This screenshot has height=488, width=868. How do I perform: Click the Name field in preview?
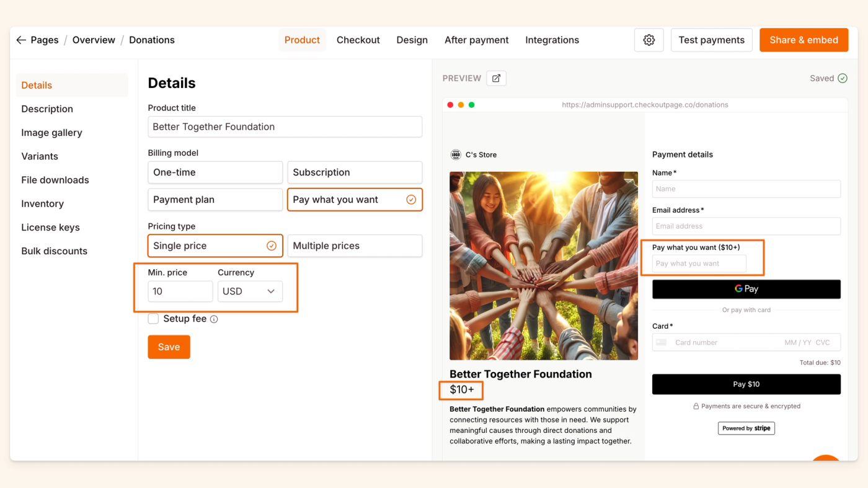[746, 189]
